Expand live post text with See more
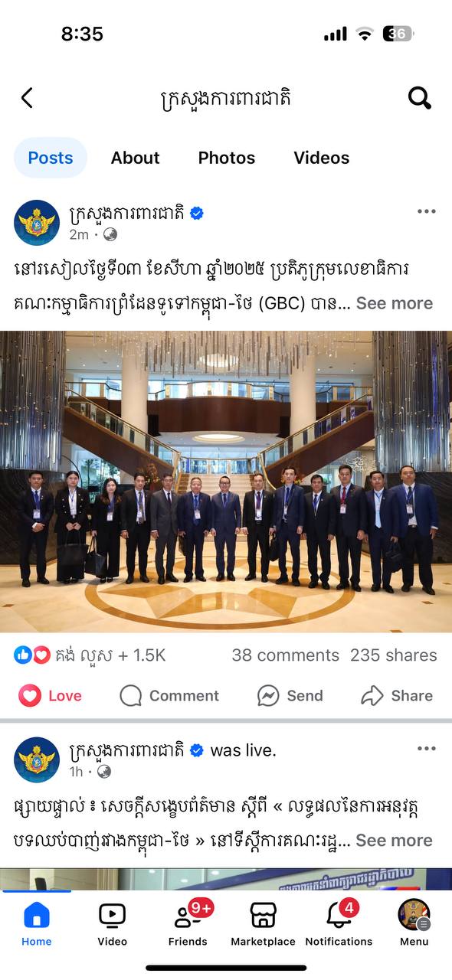This screenshot has height=980, width=452. coord(395,840)
